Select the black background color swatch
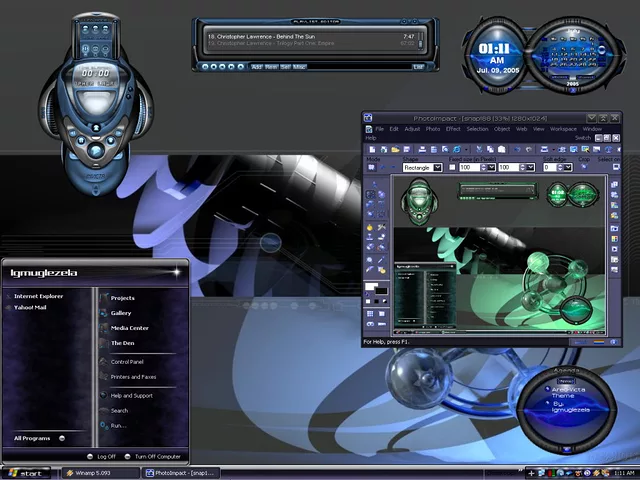This screenshot has width=640, height=480. click(x=381, y=291)
